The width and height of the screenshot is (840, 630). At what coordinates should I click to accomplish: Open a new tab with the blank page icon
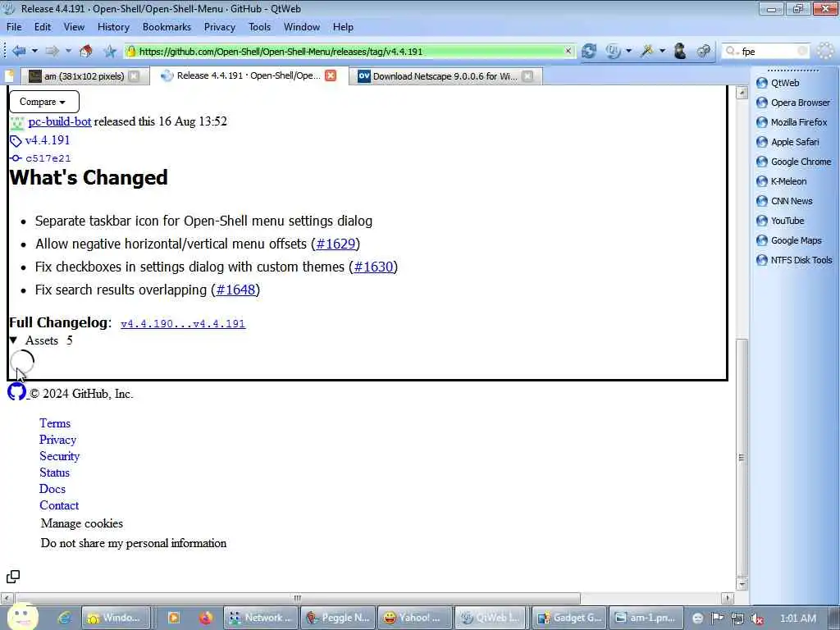point(9,76)
